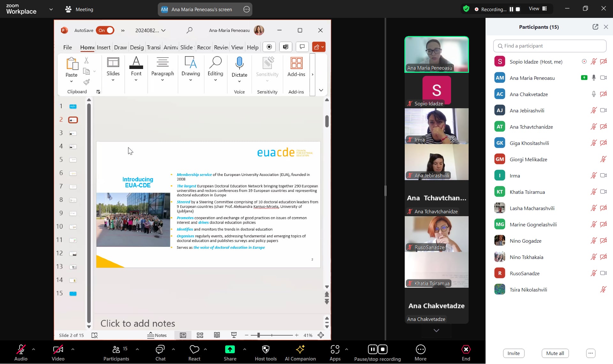Click Fit slide to window icon
Viewport: 613px width, 364px height.
click(x=321, y=335)
